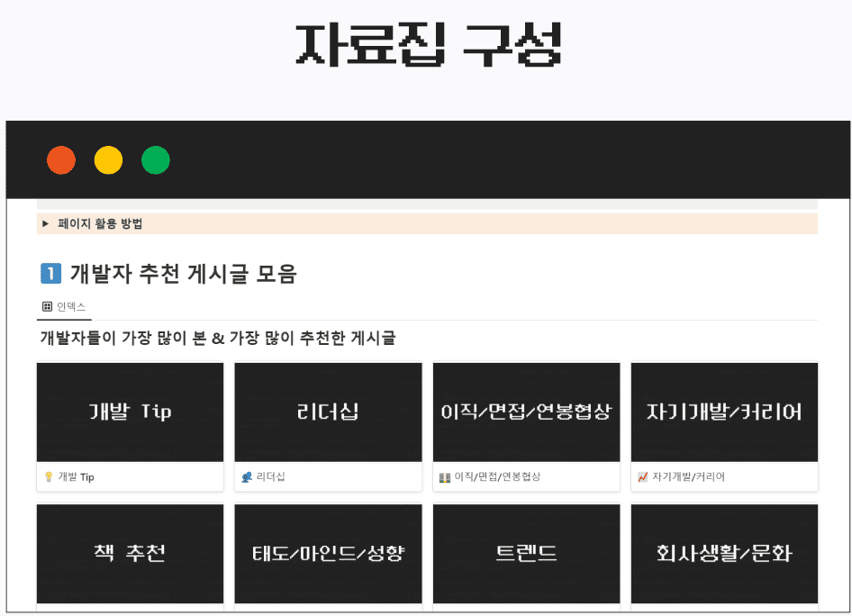Open the 회사생활/문화 card
This screenshot has height=616, width=852.
[x=724, y=553]
